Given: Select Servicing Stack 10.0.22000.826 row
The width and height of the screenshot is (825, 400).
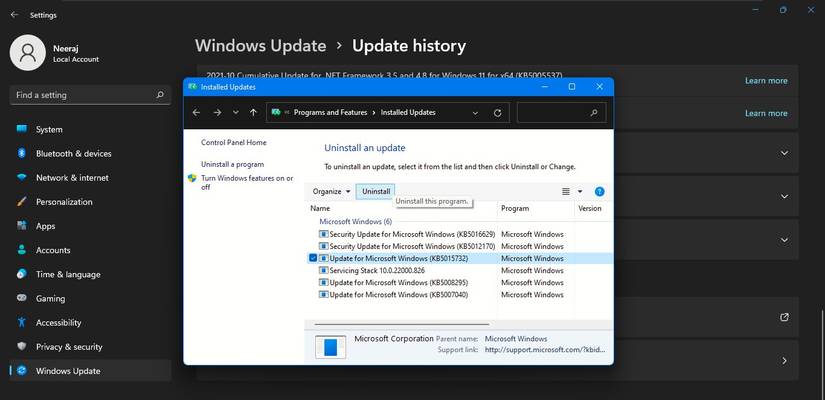Looking at the screenshot, I should coord(459,271).
